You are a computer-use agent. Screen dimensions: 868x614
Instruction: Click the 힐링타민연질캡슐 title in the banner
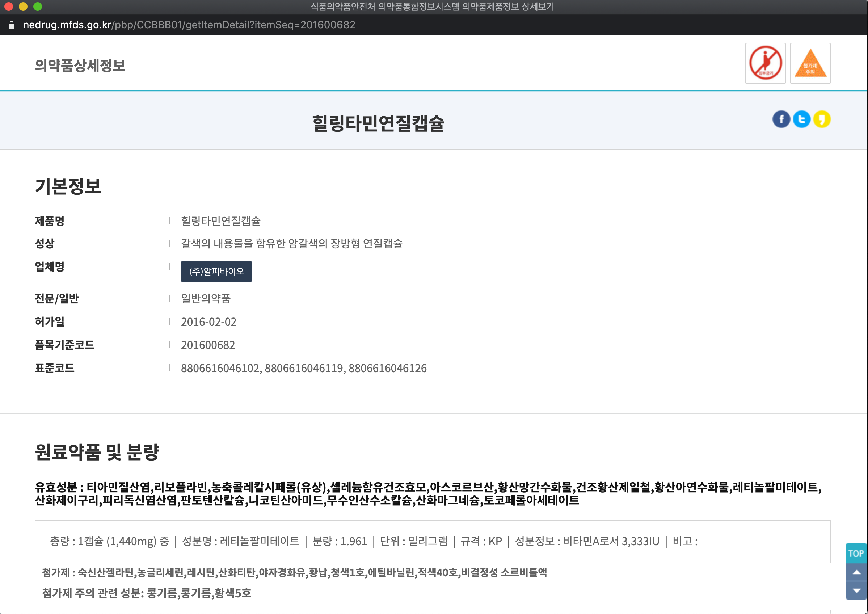(x=378, y=123)
